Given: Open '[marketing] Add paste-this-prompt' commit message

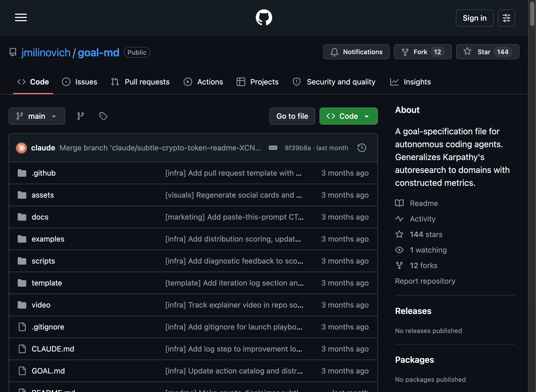Looking at the screenshot, I should pyautogui.click(x=234, y=217).
